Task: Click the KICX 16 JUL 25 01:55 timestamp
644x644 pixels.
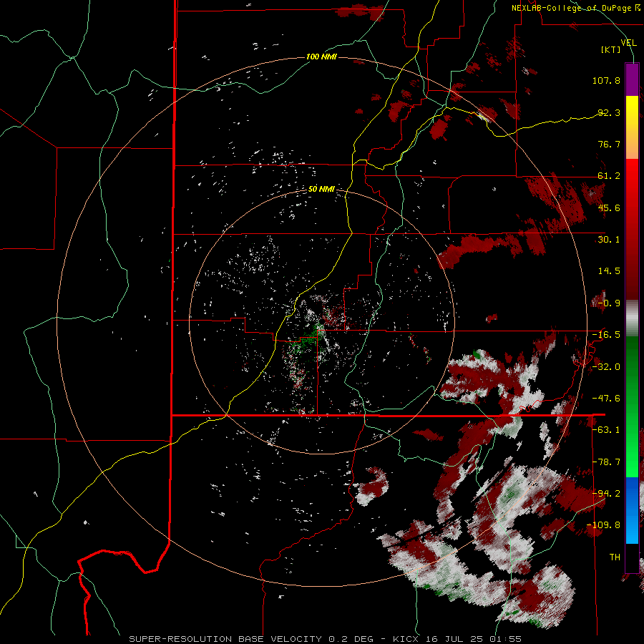Action: tap(457, 639)
